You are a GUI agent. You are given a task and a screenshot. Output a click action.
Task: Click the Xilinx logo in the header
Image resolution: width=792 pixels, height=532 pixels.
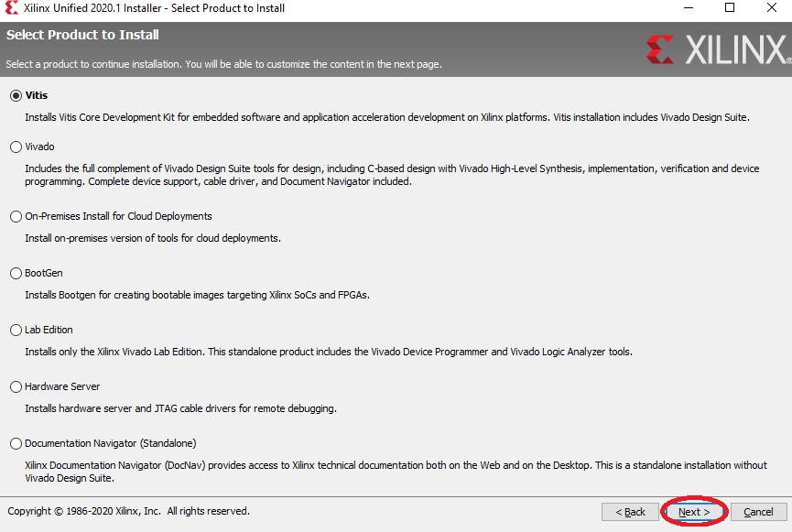click(x=718, y=49)
